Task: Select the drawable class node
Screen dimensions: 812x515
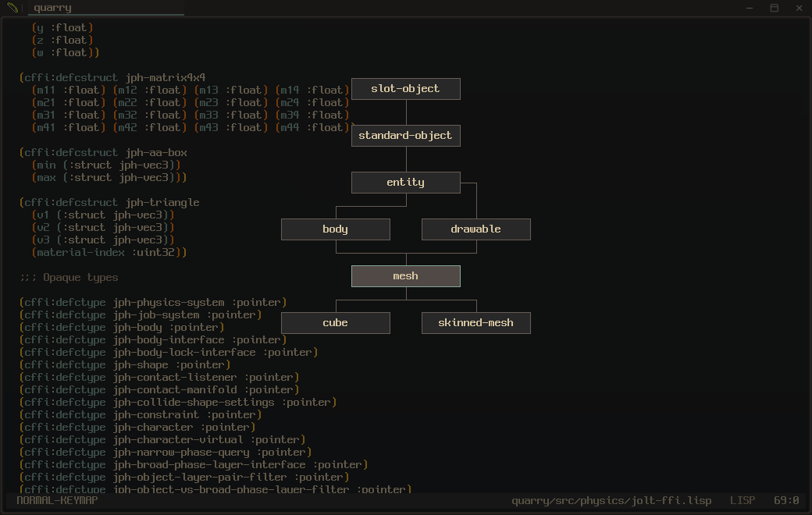Action: [x=475, y=229]
